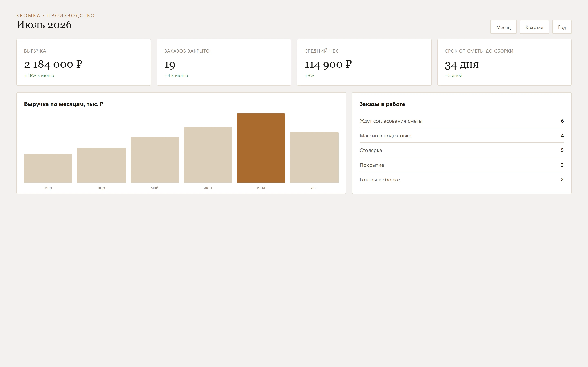Click the Покрытие orders row
The image size is (588, 367).
pos(461,165)
